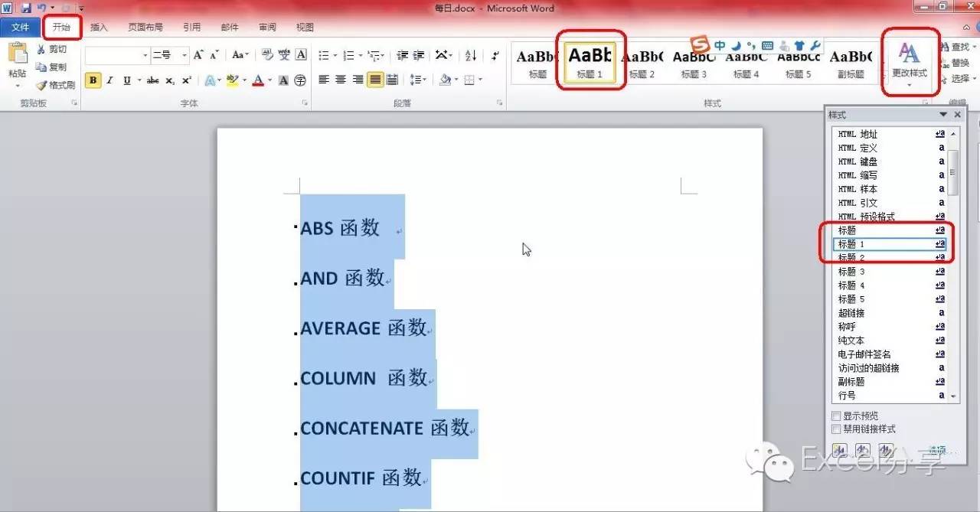Check the 禁用链接样式 option

point(837,429)
